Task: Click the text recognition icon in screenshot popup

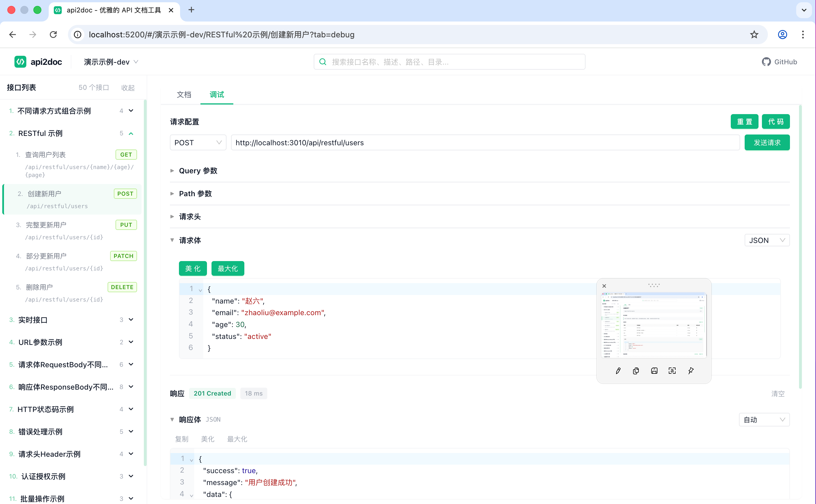Action: tap(672, 371)
